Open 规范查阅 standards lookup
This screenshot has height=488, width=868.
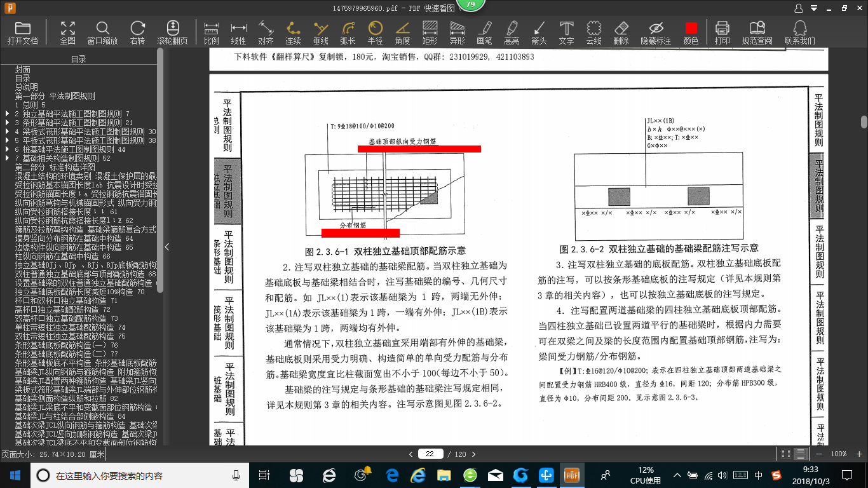coord(757,32)
